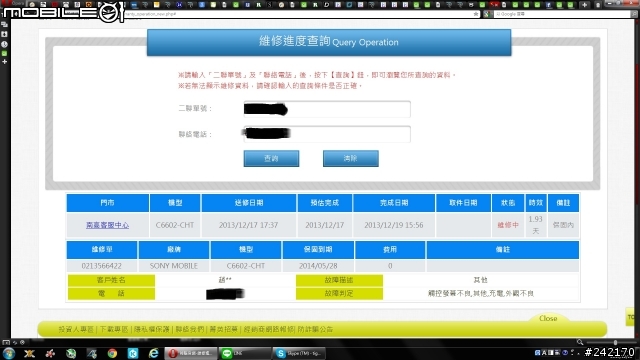Click the 完成日期 column header
This screenshot has width=640, height=360.
coord(394,203)
